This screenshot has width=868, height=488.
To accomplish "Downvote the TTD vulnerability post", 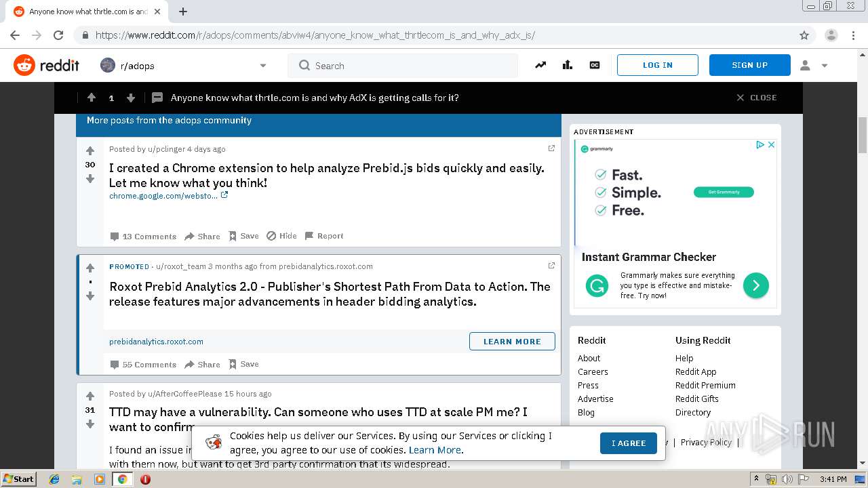I will pyautogui.click(x=90, y=424).
